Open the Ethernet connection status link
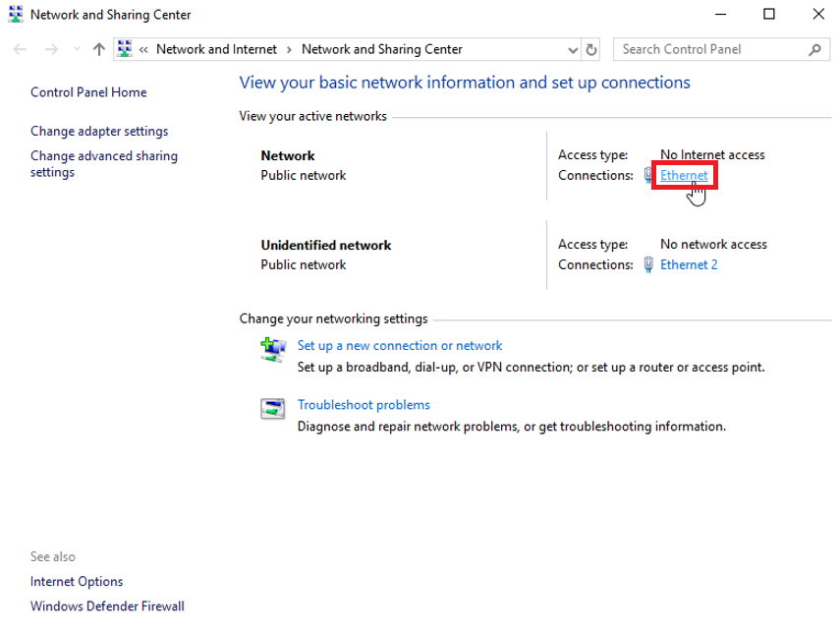Image resolution: width=840 pixels, height=632 pixels. click(684, 176)
